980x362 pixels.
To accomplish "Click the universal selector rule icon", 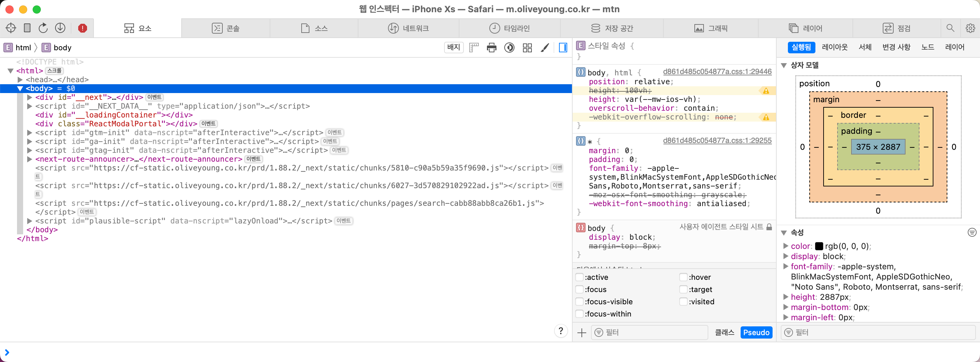I will [x=580, y=141].
